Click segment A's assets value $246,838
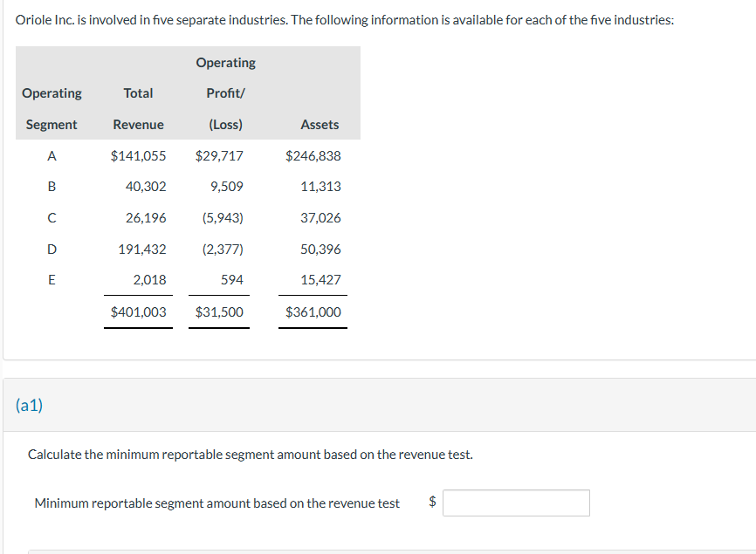 (x=313, y=156)
